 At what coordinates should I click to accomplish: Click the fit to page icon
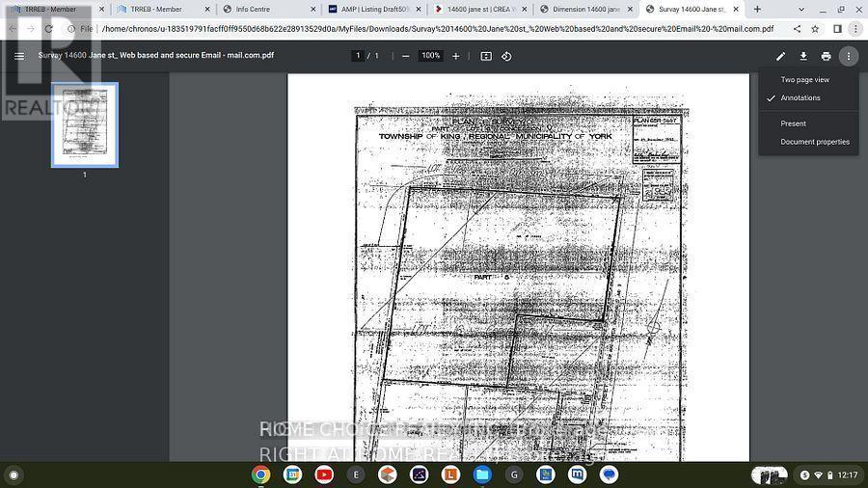tap(486, 56)
